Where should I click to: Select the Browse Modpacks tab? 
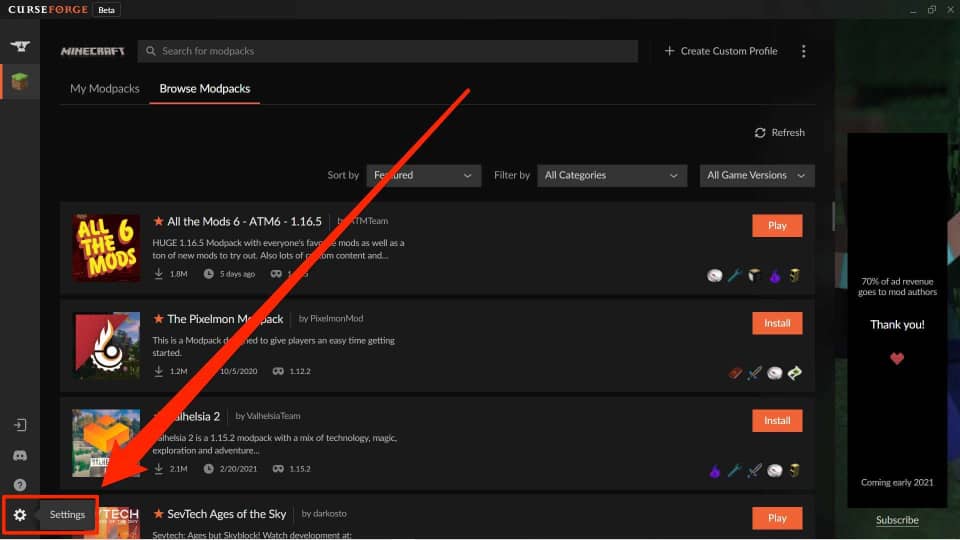[204, 89]
